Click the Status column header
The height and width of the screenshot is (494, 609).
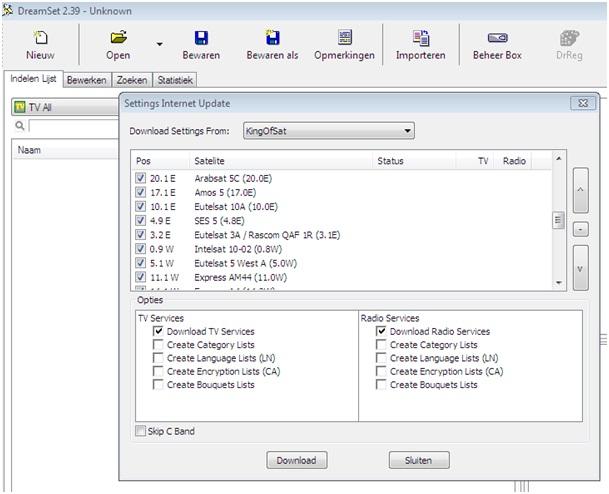pos(414,161)
